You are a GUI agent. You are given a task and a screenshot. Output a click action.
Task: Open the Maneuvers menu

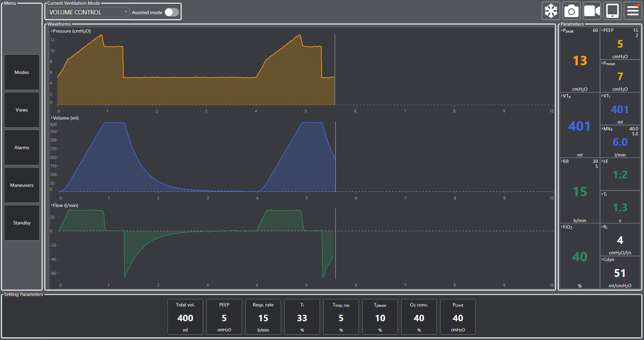coord(22,185)
